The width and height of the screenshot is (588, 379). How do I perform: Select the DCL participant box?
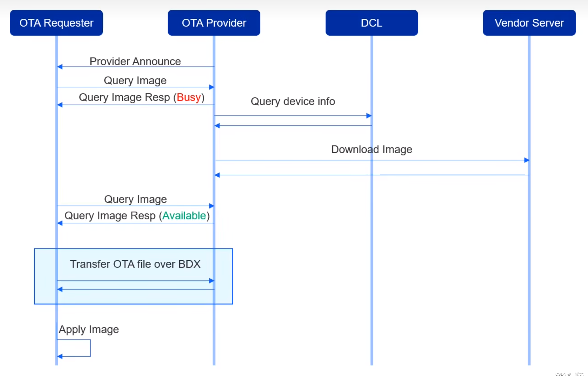[372, 23]
